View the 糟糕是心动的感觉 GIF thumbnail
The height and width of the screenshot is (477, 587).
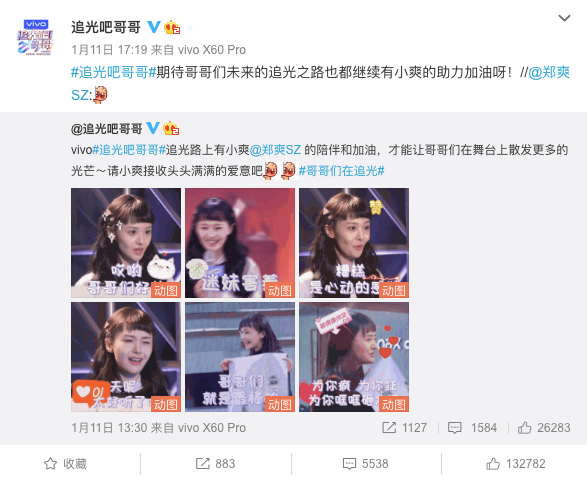click(x=354, y=243)
